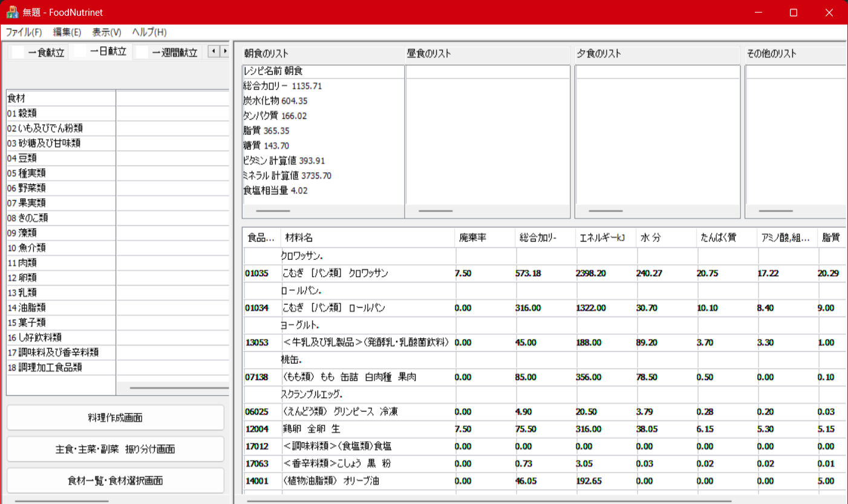This screenshot has height=504, width=848.
Task: Click the 総合カロリー column header
Action: [546, 238]
